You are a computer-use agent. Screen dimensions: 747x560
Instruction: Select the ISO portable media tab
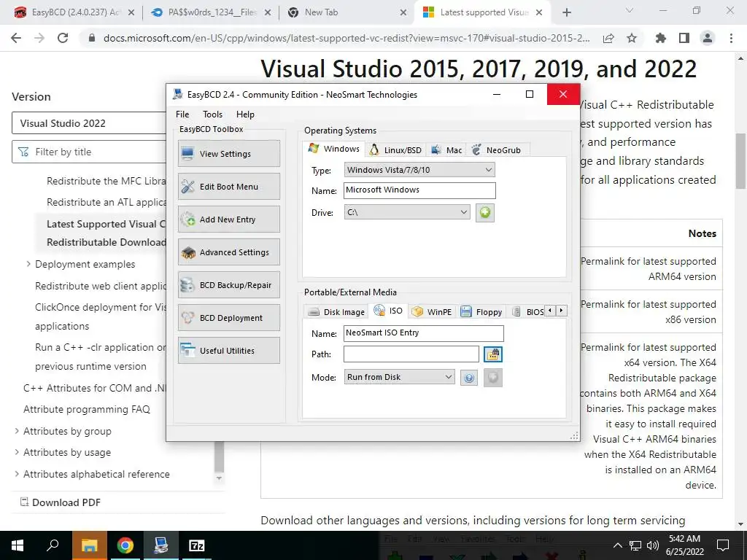[388, 311]
